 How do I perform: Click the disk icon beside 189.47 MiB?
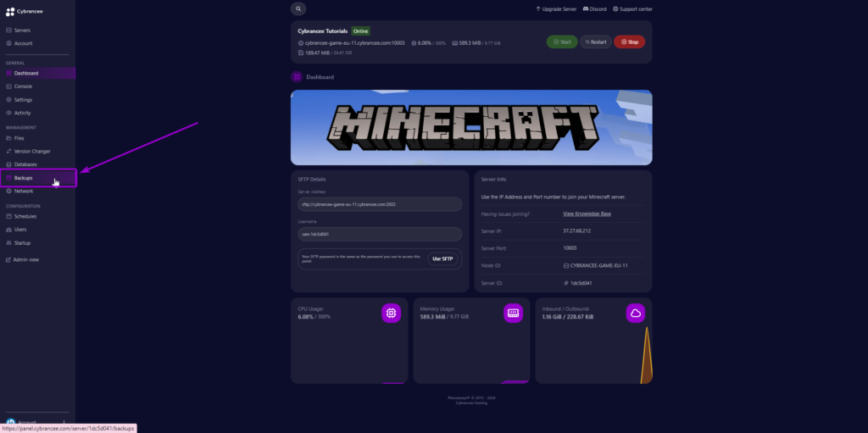point(301,53)
